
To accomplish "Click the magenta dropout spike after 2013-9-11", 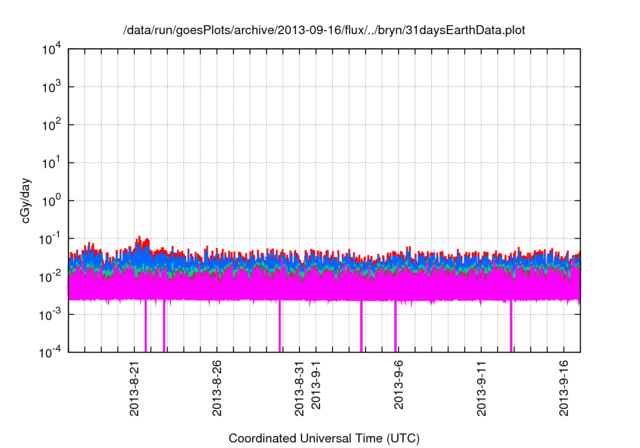I will (511, 326).
